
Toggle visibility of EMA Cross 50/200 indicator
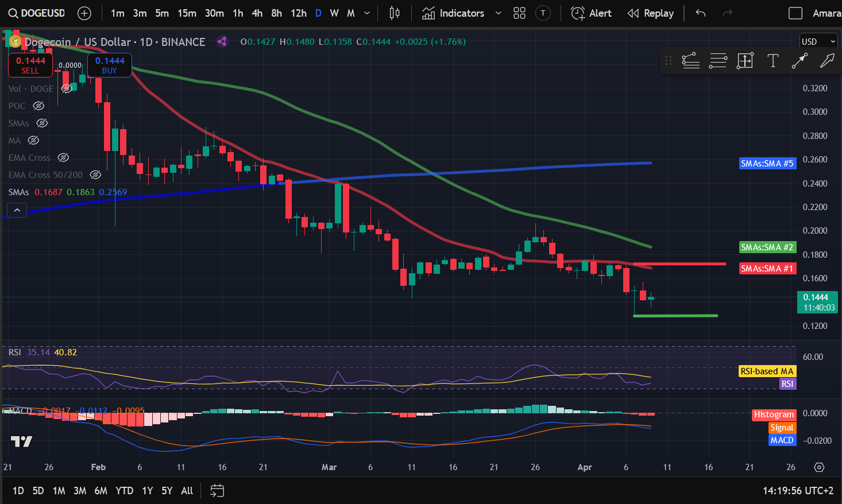point(95,175)
